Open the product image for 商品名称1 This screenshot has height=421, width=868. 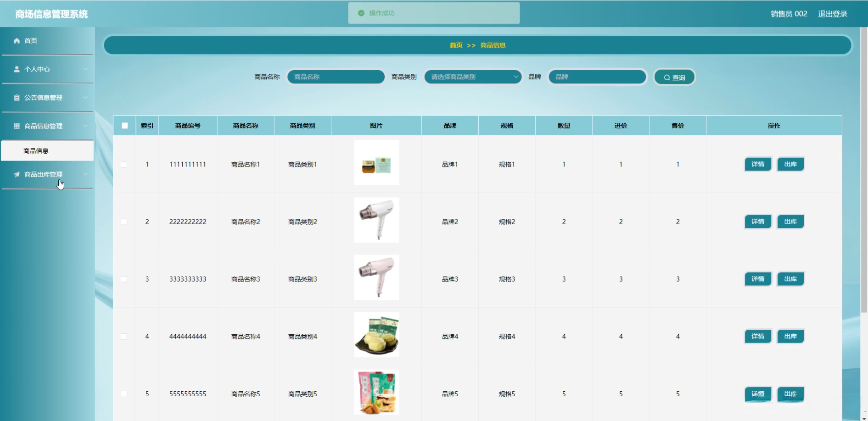(x=376, y=163)
